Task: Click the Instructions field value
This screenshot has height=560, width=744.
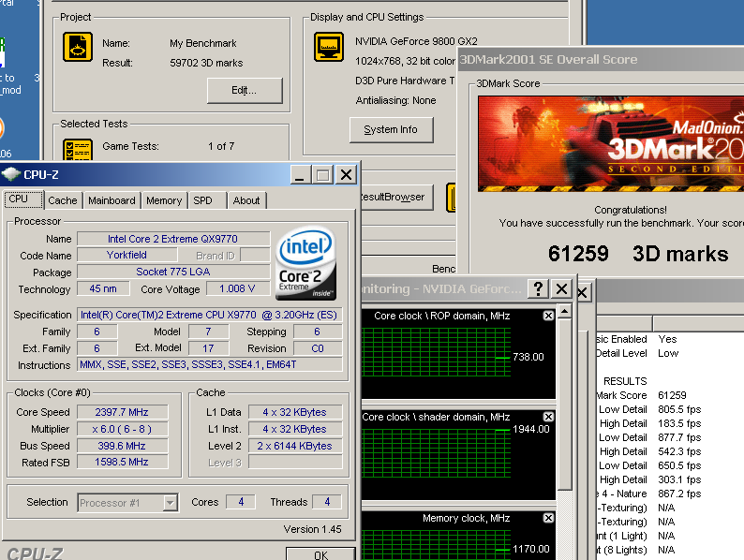Action: point(209,364)
